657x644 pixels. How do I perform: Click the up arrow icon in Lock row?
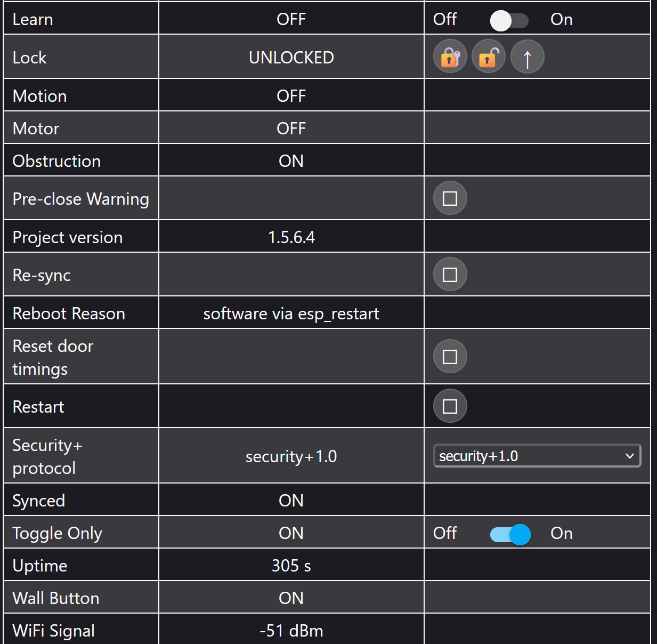point(527,57)
